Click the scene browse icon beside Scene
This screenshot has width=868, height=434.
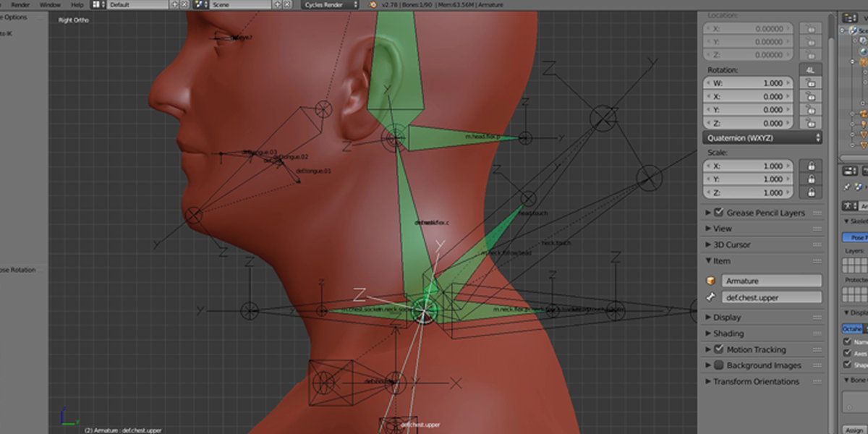click(x=199, y=4)
